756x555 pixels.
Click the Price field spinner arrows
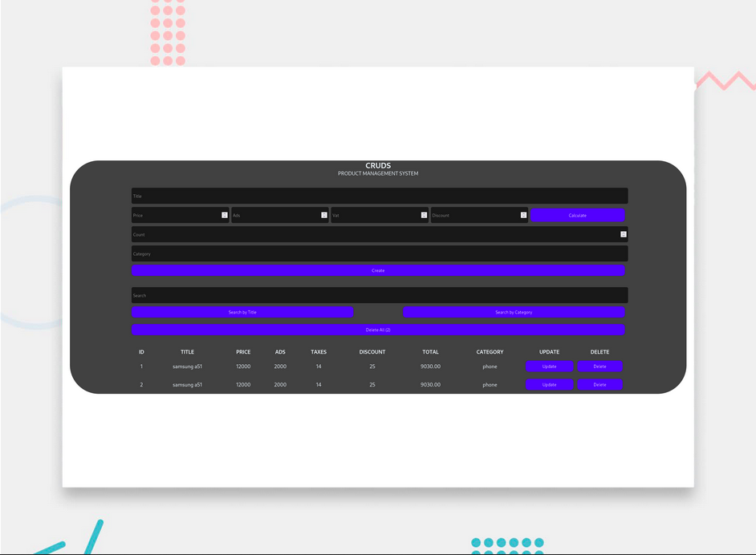pyautogui.click(x=225, y=215)
